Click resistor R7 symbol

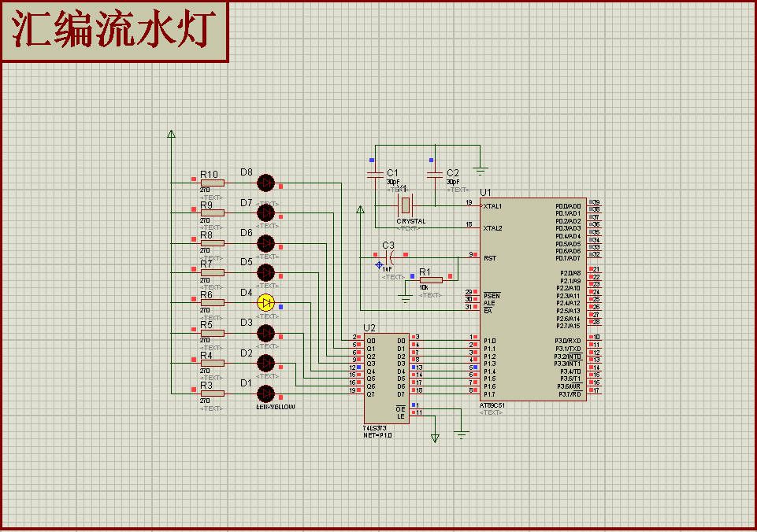tap(213, 273)
